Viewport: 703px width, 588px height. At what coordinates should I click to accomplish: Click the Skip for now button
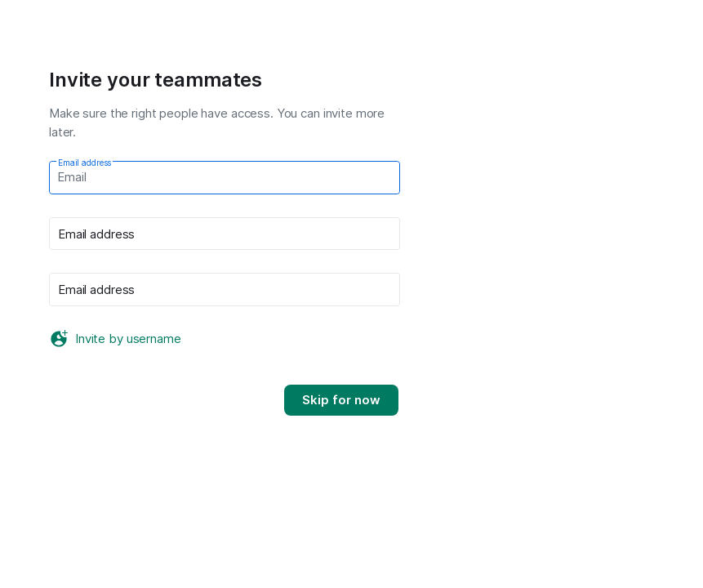340,400
